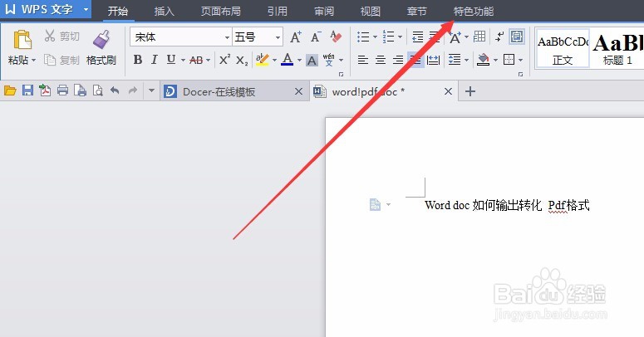Viewport: 644px width, 337px height.
Task: Open the 五号 font size dropdown
Action: [278, 37]
